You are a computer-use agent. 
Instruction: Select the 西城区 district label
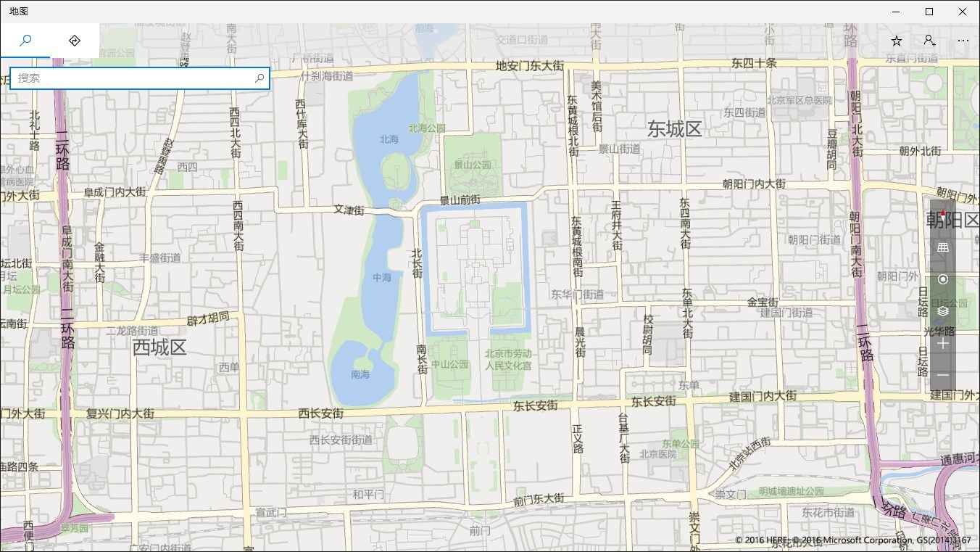pyautogui.click(x=159, y=347)
